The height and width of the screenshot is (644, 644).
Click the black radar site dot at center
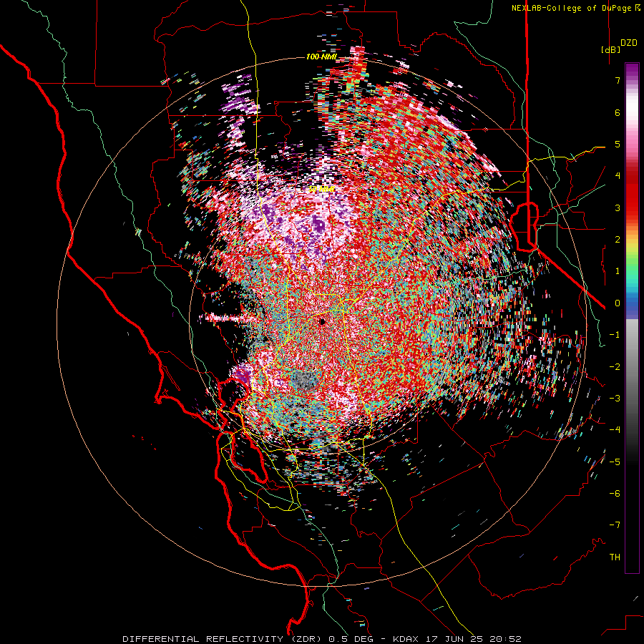pos(323,321)
